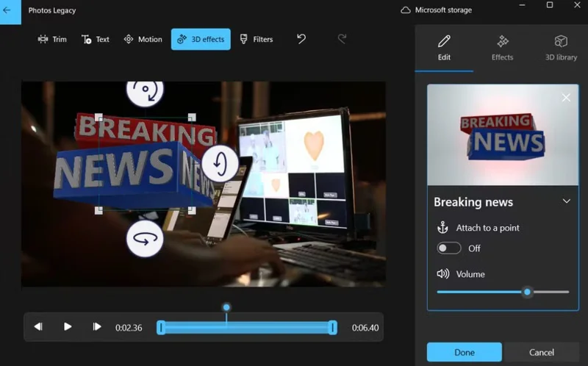Step forward one frame
The width and height of the screenshot is (588, 366).
97,326
